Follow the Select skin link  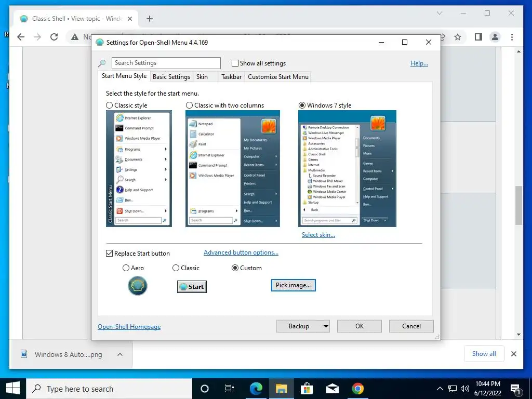[318, 235]
